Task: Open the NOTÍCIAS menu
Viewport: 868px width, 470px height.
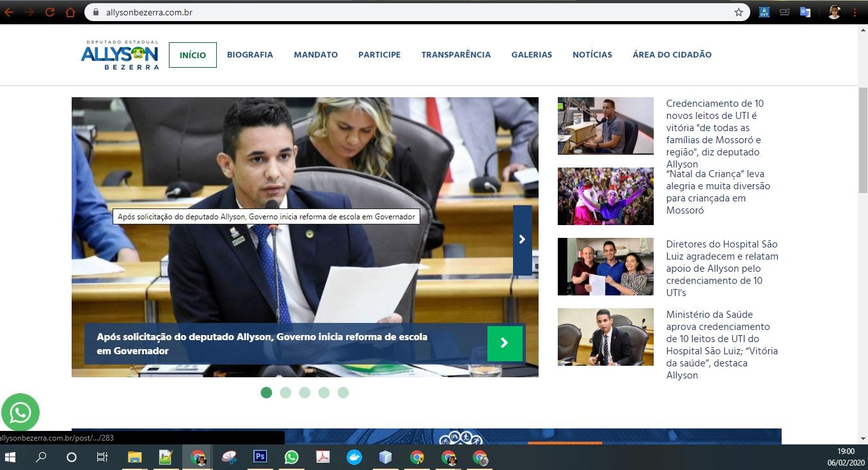Action: (x=592, y=55)
